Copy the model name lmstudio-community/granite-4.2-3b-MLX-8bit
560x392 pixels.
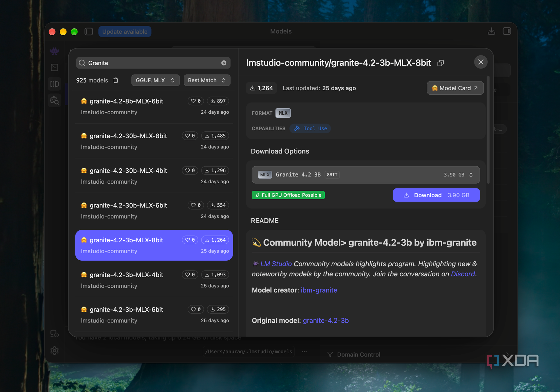(441, 63)
